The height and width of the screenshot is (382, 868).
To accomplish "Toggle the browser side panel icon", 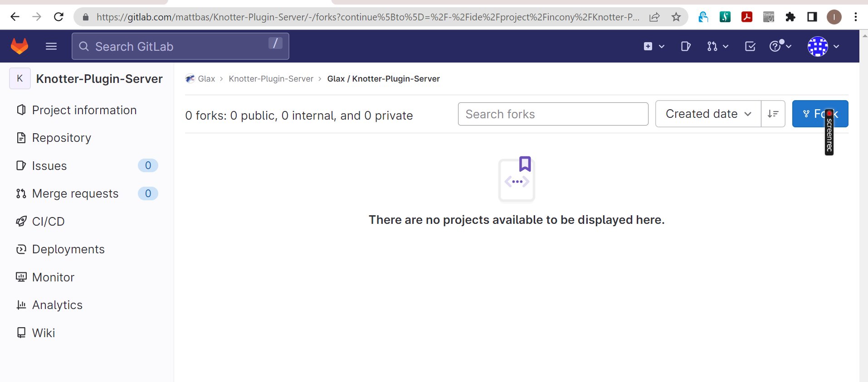I will click(x=812, y=17).
